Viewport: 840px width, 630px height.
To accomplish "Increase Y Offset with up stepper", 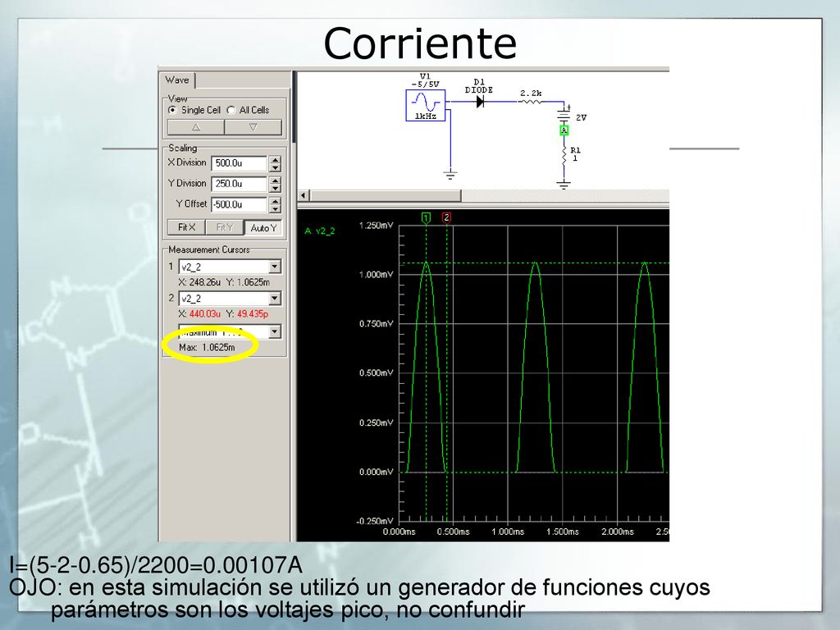I will (275, 202).
